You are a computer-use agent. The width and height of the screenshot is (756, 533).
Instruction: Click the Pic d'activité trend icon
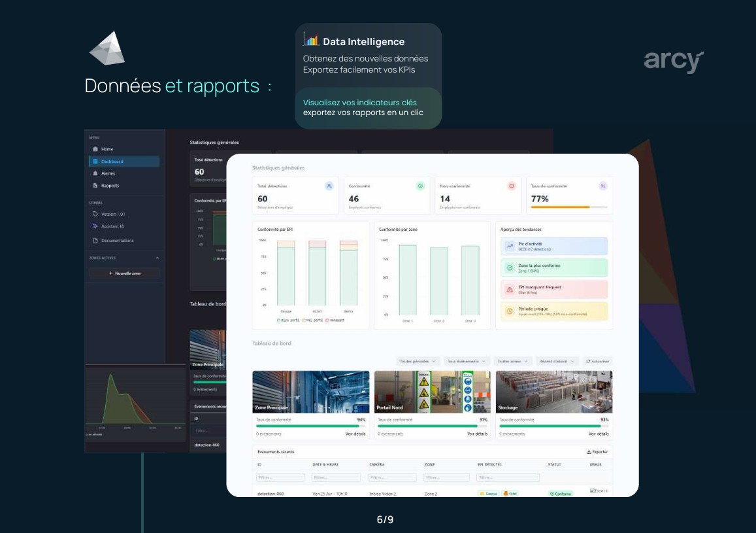click(510, 246)
